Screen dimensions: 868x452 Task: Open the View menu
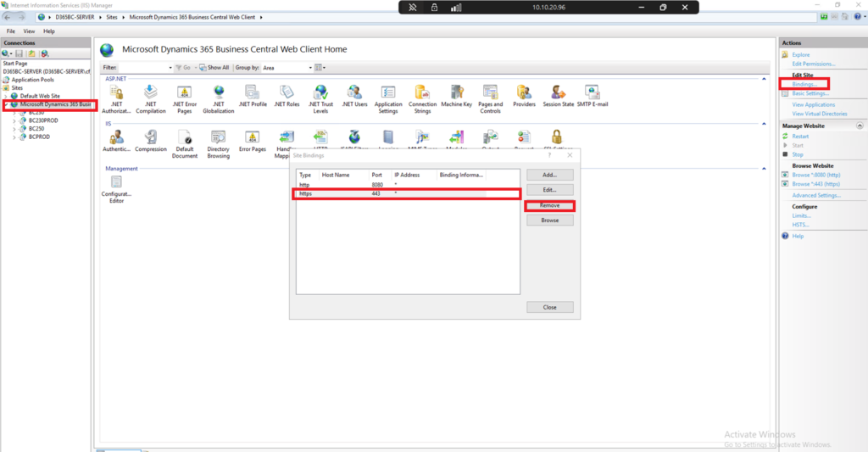[x=29, y=31]
